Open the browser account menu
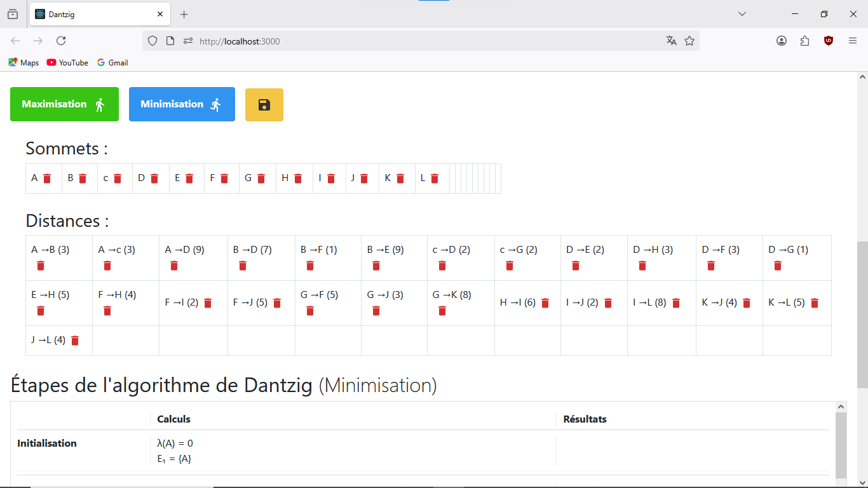The width and height of the screenshot is (868, 488). 782,41
